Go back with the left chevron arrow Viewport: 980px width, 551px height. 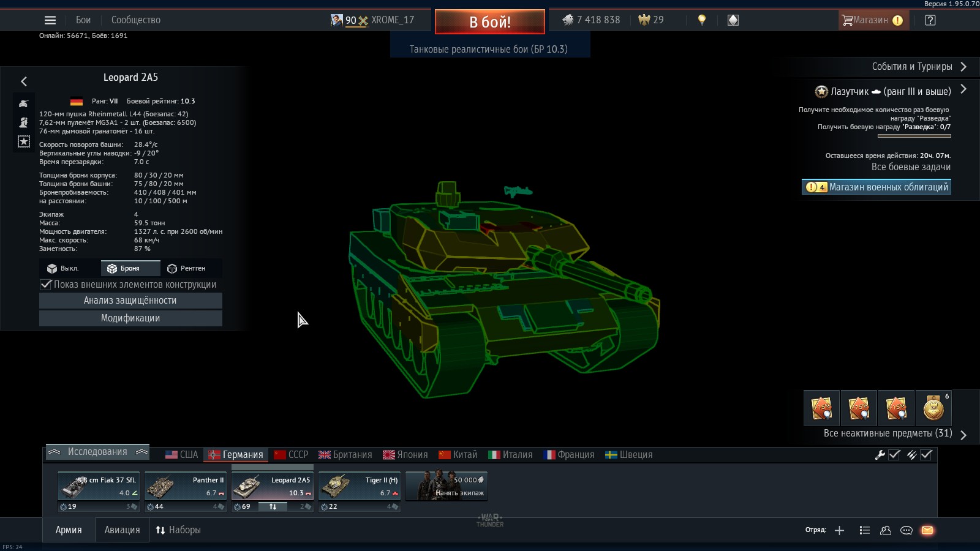pyautogui.click(x=24, y=81)
